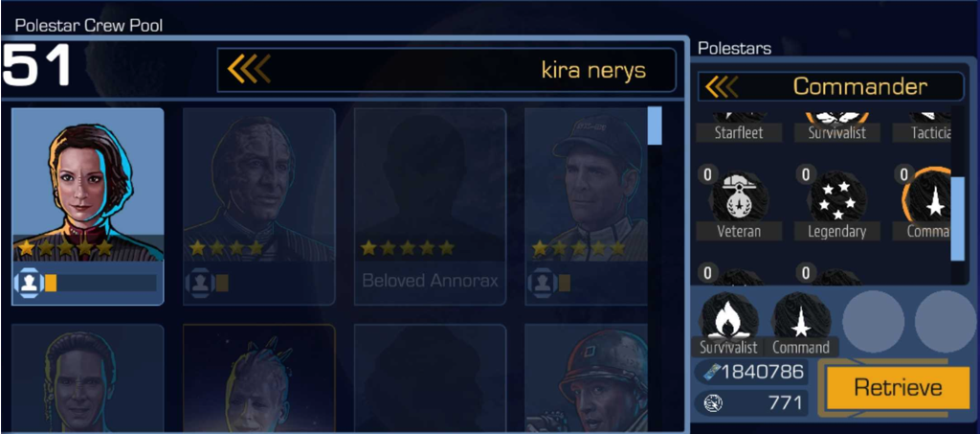Click the crew pool scrollbar thumb

pyautogui.click(x=655, y=126)
